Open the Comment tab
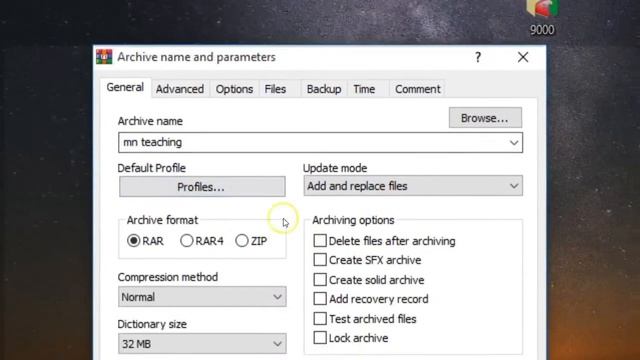The width and height of the screenshot is (640, 360). (x=418, y=89)
